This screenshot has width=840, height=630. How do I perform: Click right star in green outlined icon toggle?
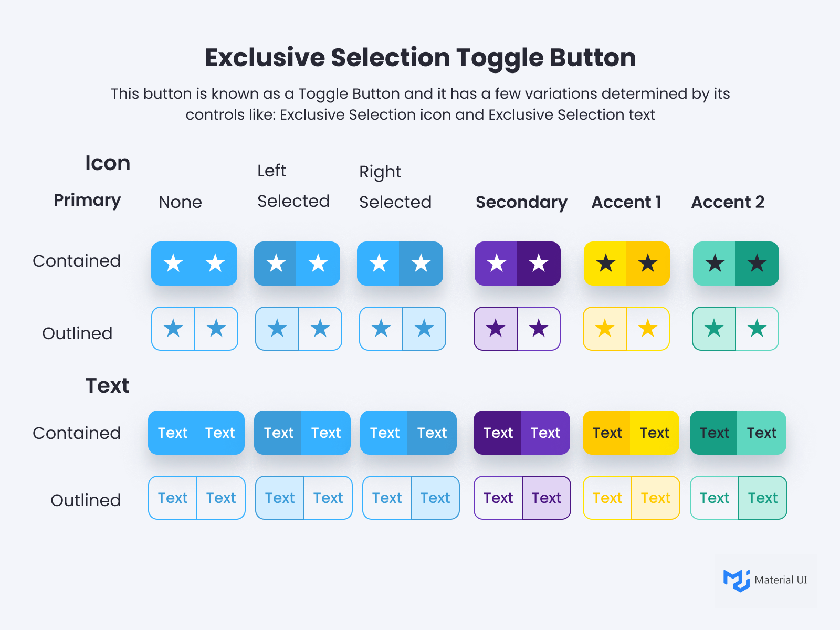tap(757, 329)
